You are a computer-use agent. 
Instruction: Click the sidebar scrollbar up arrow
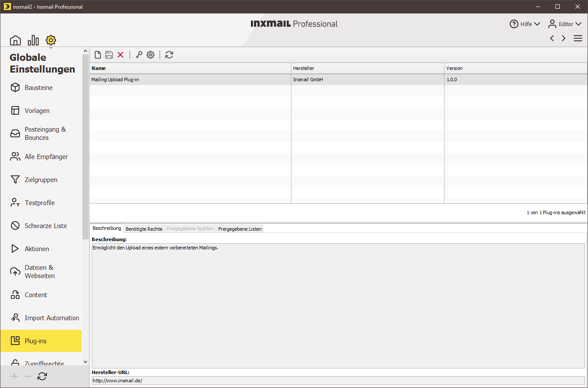tap(85, 51)
